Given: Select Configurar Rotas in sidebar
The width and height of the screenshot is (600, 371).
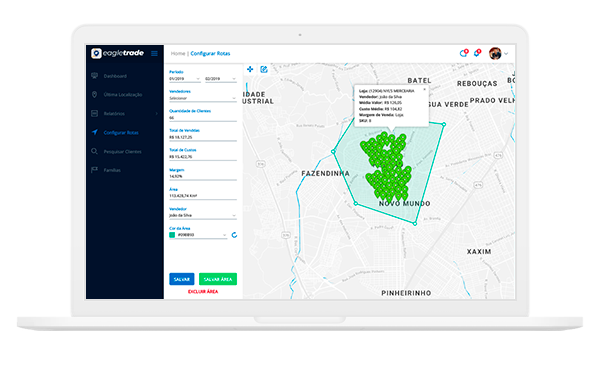Looking at the screenshot, I should point(121,133).
